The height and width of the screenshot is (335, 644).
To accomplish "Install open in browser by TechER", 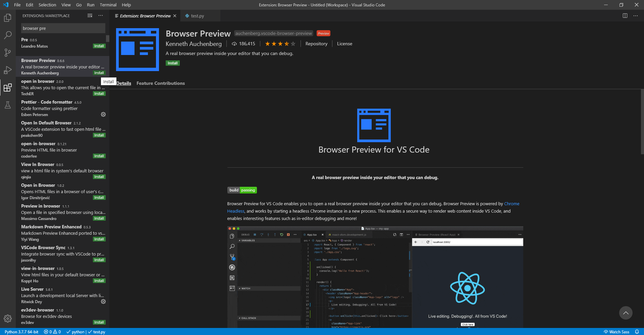I will tap(99, 94).
